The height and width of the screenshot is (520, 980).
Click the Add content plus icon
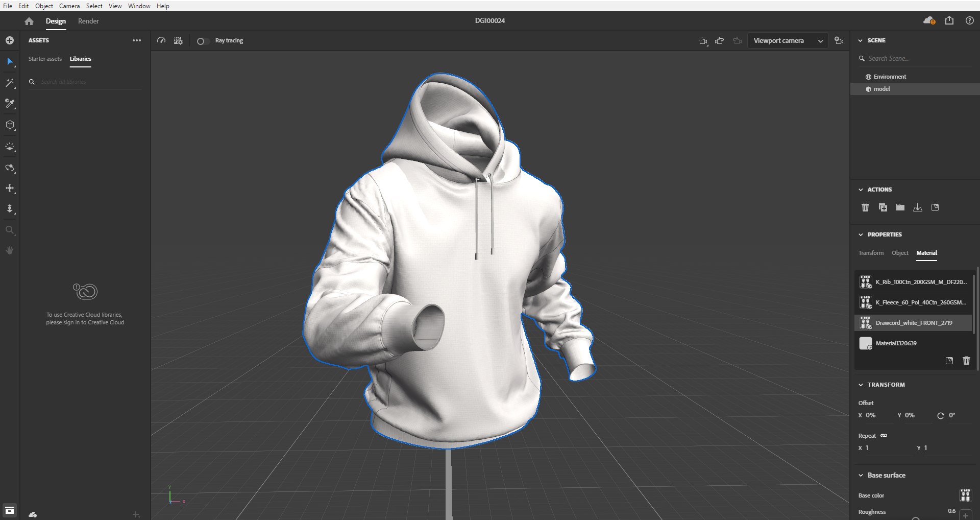tap(10, 40)
